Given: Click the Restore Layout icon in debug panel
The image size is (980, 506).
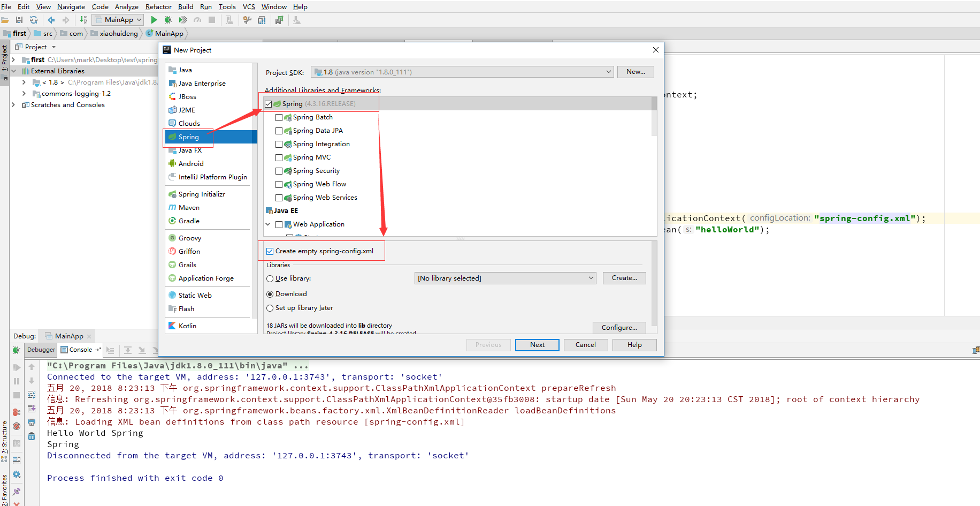Looking at the screenshot, I should 17,460.
